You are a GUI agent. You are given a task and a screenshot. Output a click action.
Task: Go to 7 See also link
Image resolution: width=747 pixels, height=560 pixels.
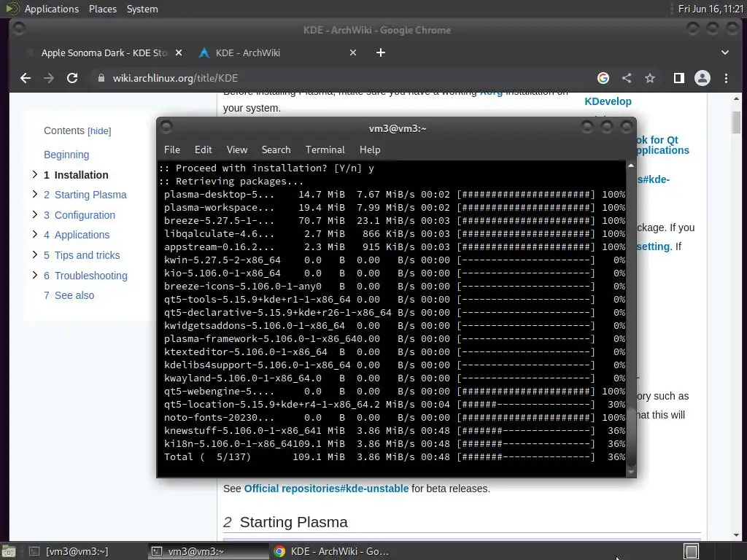[x=69, y=295]
